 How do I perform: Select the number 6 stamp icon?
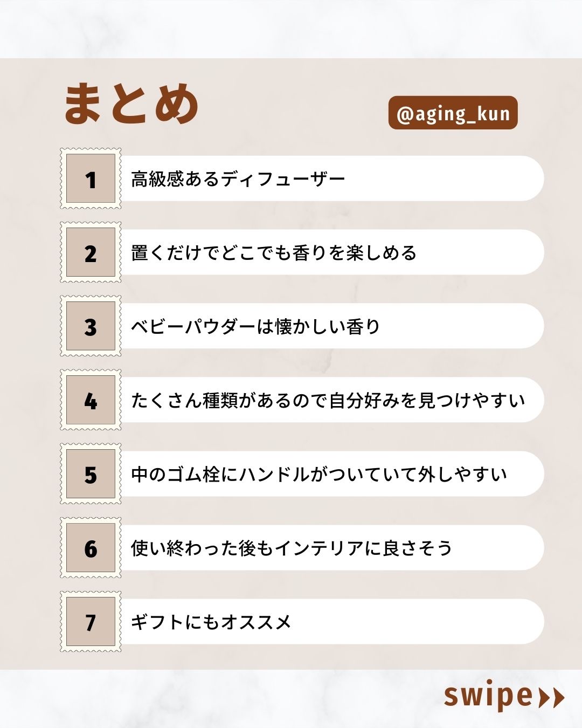click(x=91, y=548)
